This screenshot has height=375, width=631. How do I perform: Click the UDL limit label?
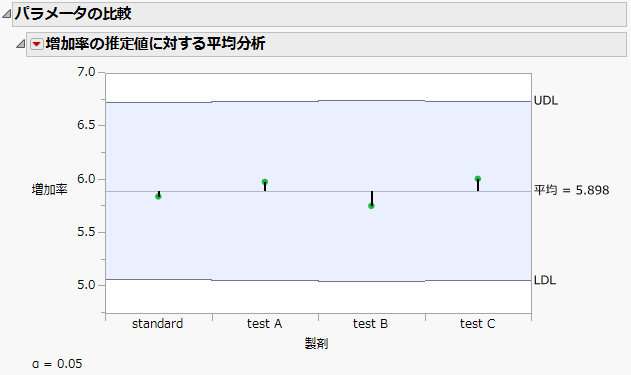click(x=546, y=101)
